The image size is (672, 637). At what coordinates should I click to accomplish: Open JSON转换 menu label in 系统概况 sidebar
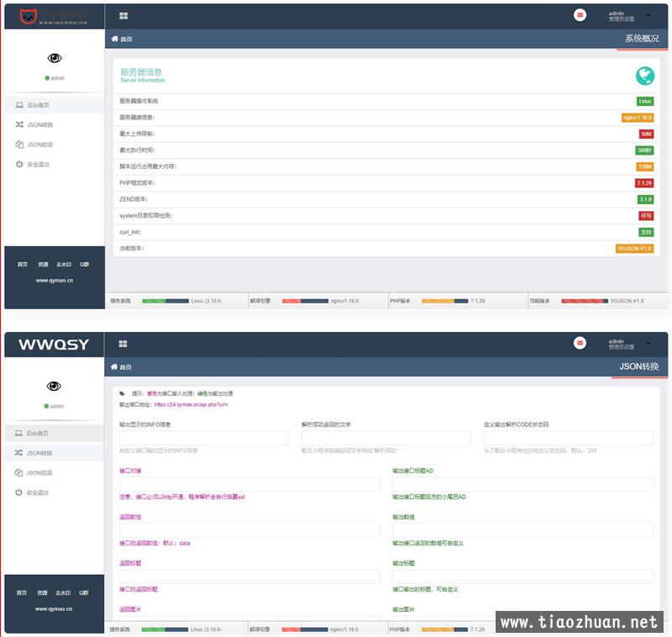tap(39, 124)
